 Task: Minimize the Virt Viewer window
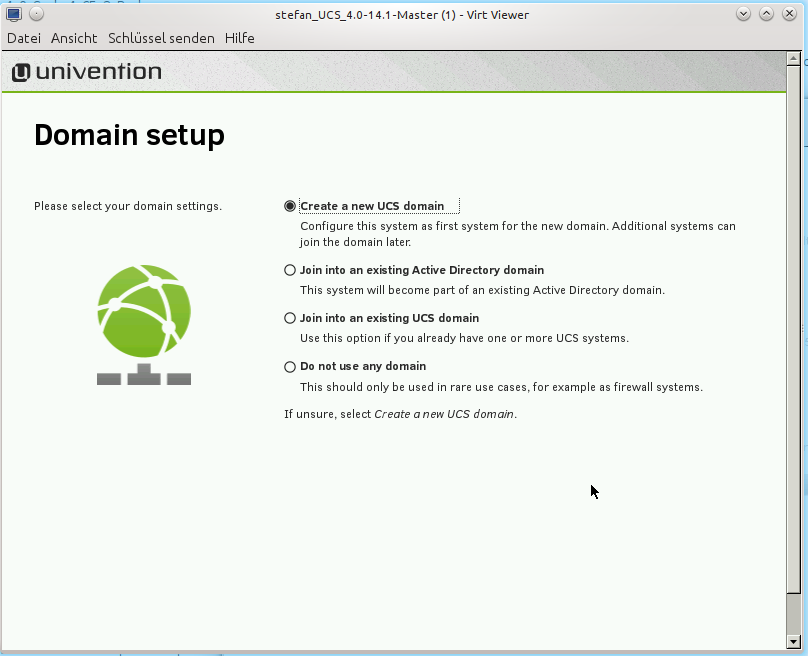pyautogui.click(x=743, y=14)
